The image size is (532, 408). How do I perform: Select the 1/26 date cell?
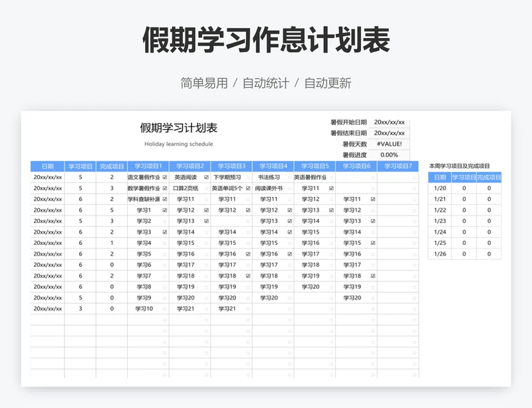coord(440,254)
